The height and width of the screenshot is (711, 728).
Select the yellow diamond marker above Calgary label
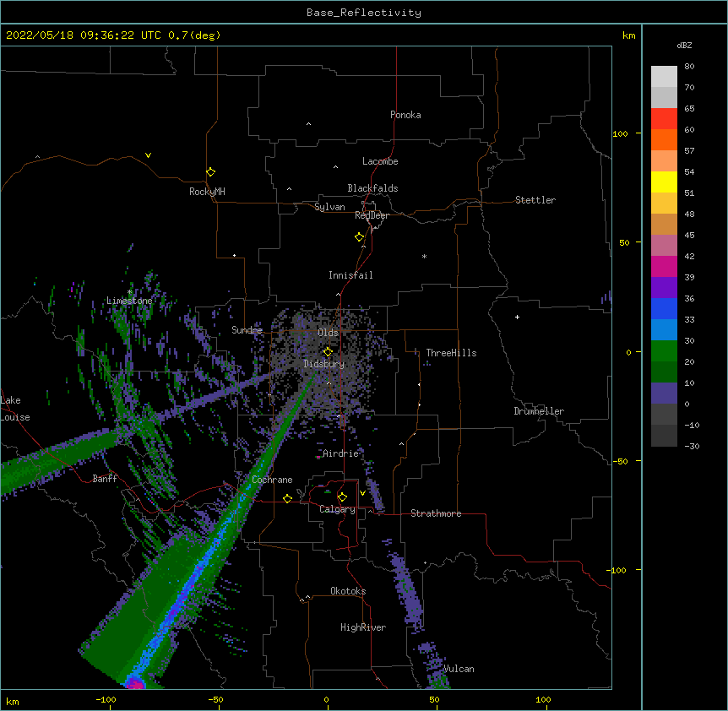click(x=342, y=497)
